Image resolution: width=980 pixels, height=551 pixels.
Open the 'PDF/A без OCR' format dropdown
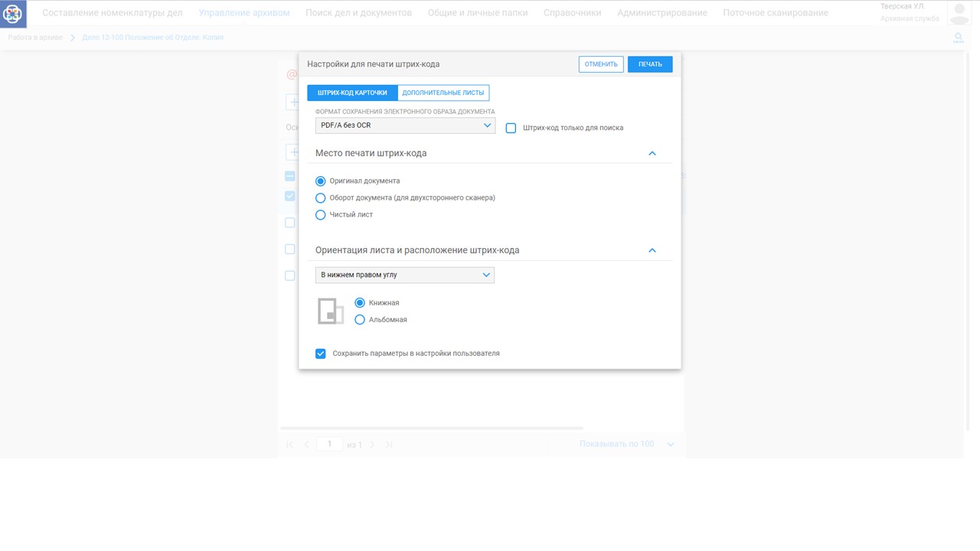[405, 126]
